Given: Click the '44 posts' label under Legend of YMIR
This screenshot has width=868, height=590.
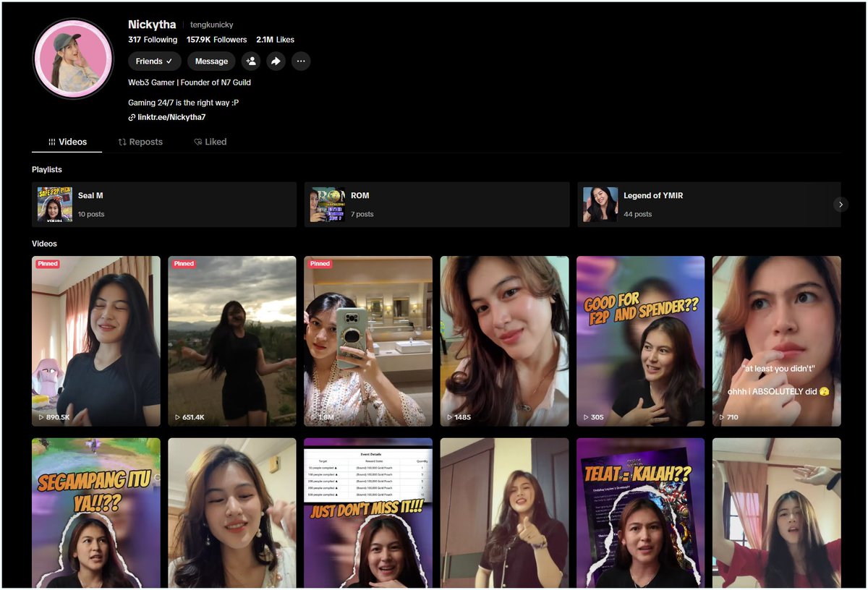Looking at the screenshot, I should [x=638, y=214].
